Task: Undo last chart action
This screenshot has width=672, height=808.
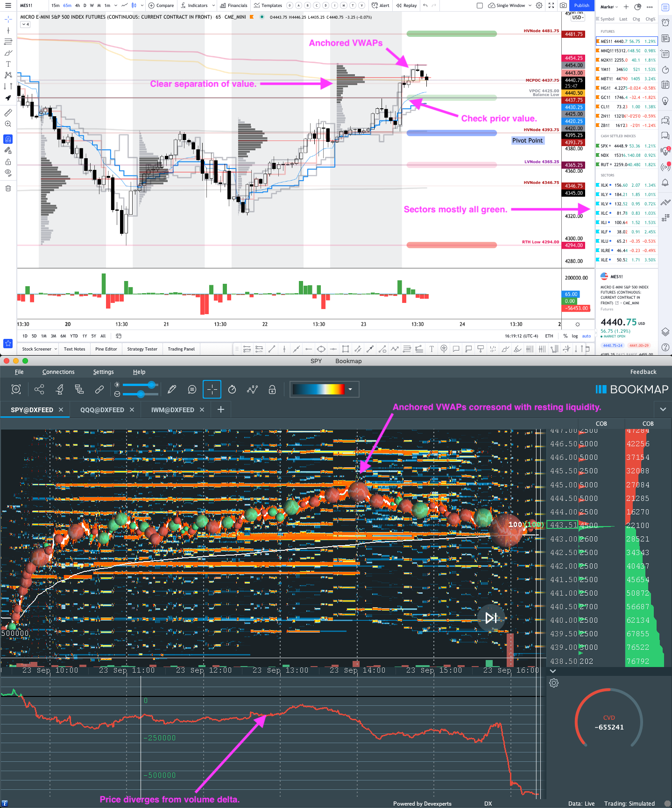Action: point(425,6)
